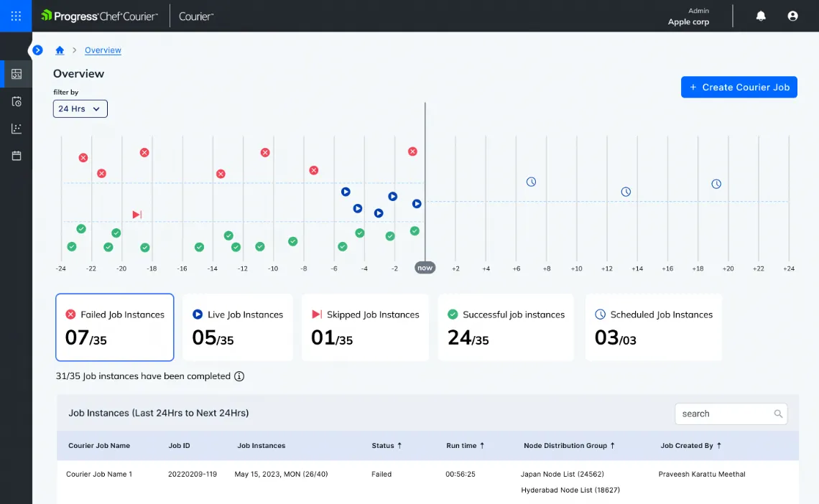
Task: Select the Overview breadcrumb item
Action: pyautogui.click(x=103, y=50)
